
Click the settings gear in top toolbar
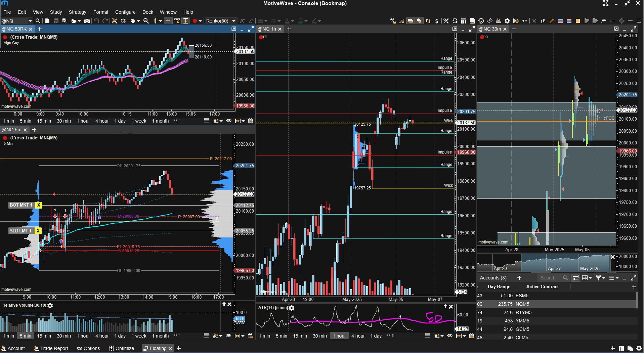coord(507,21)
